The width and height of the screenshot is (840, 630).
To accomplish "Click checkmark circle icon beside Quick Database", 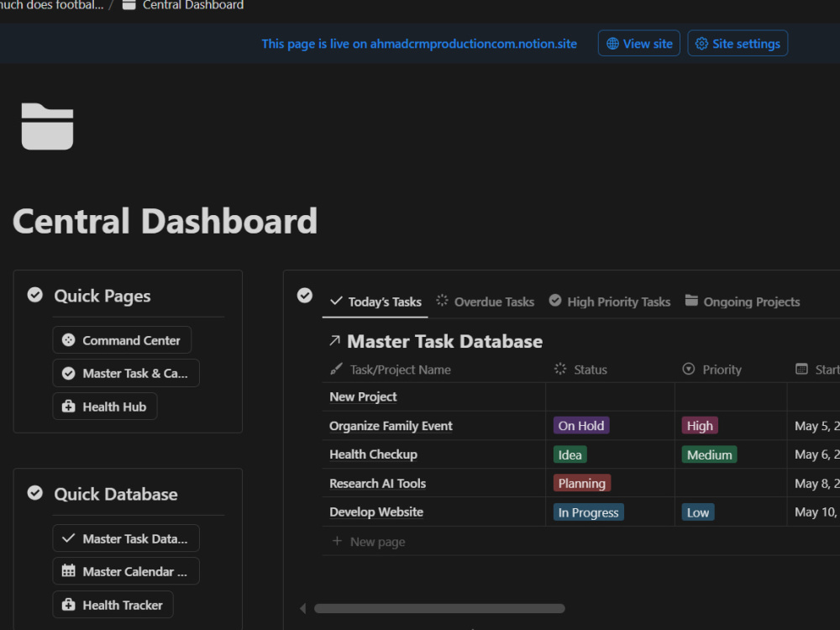I will point(34,493).
